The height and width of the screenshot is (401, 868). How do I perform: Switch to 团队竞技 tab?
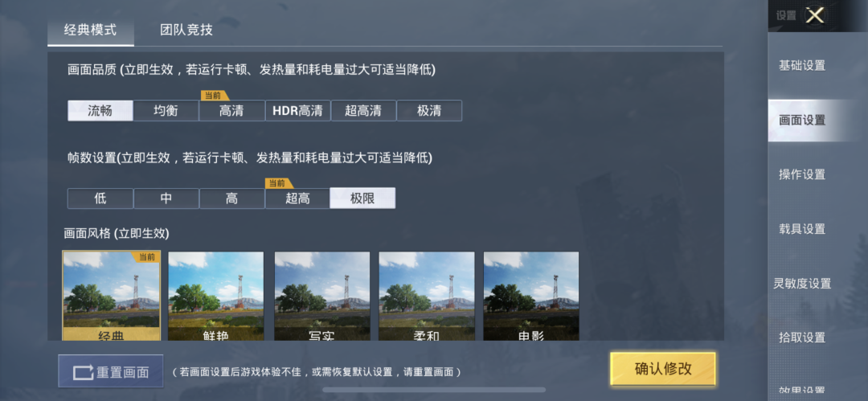(x=186, y=30)
